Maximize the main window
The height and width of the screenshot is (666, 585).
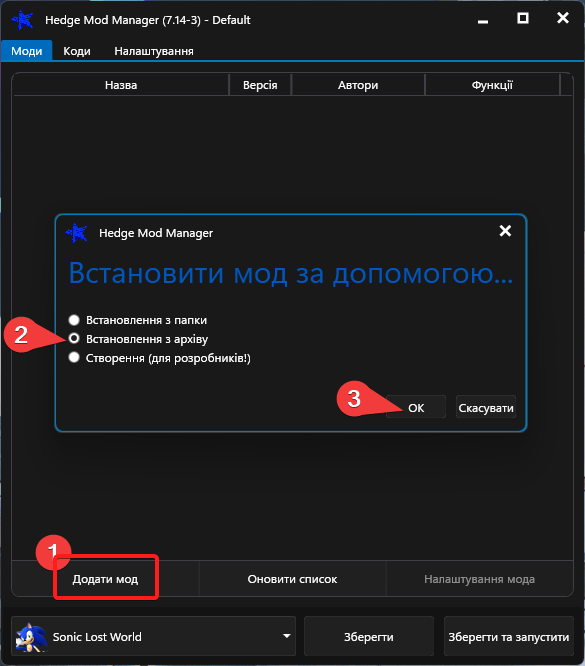point(523,18)
